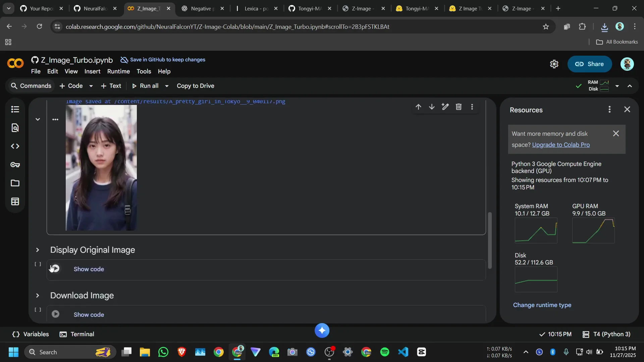Image resolution: width=644 pixels, height=362 pixels.
Task: Click the generated girl image output
Action: (101, 168)
